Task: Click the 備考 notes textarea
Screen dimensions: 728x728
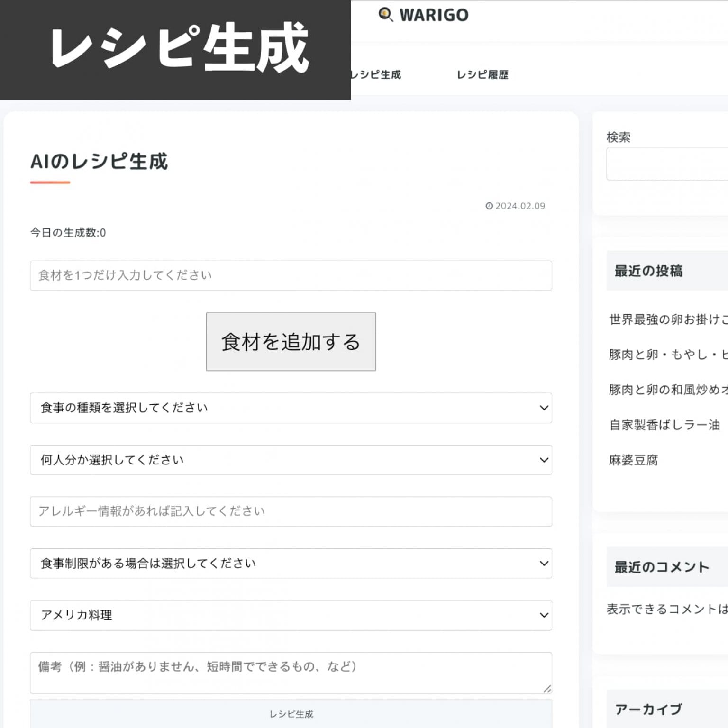Action: coord(291,673)
